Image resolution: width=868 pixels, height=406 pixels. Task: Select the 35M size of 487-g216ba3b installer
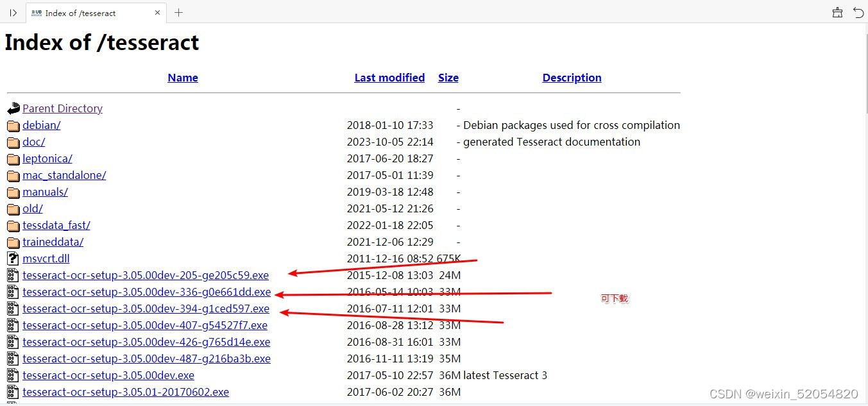450,359
